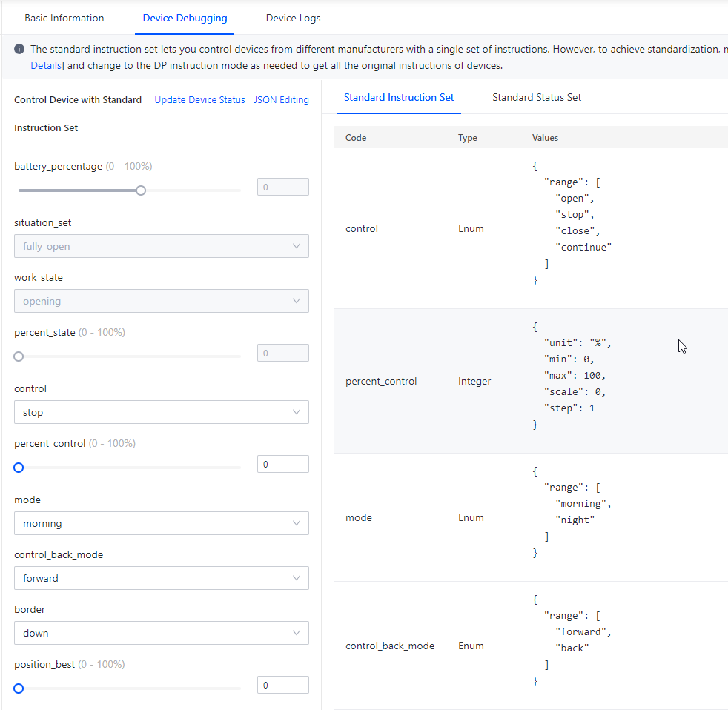This screenshot has height=710, width=728.
Task: Click the Update Device Status link
Action: pos(199,99)
